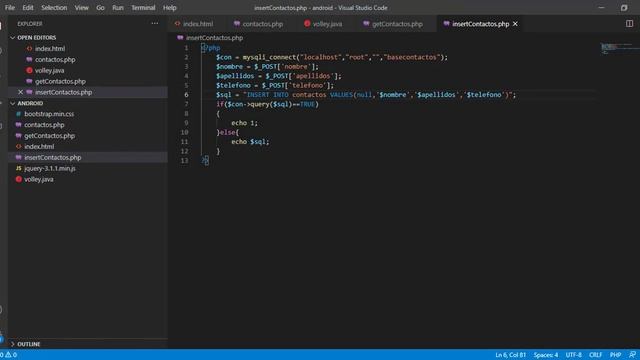The width and height of the screenshot is (640, 360).
Task: Click the $telefono variable on line 5
Action: pyautogui.click(x=233, y=85)
